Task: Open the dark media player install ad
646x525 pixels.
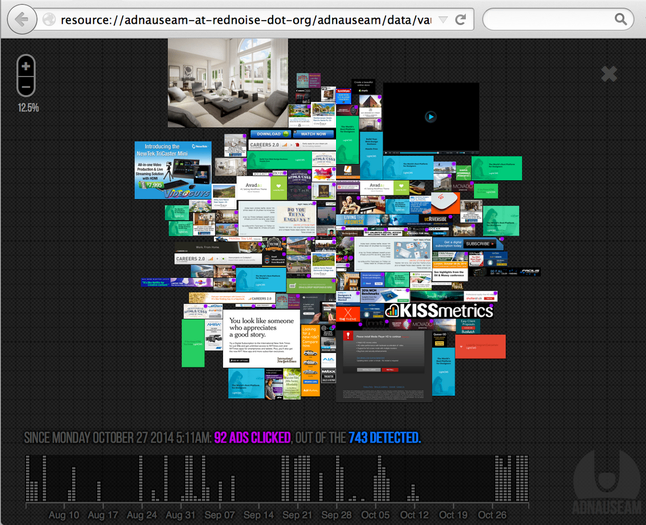Action: (x=384, y=365)
